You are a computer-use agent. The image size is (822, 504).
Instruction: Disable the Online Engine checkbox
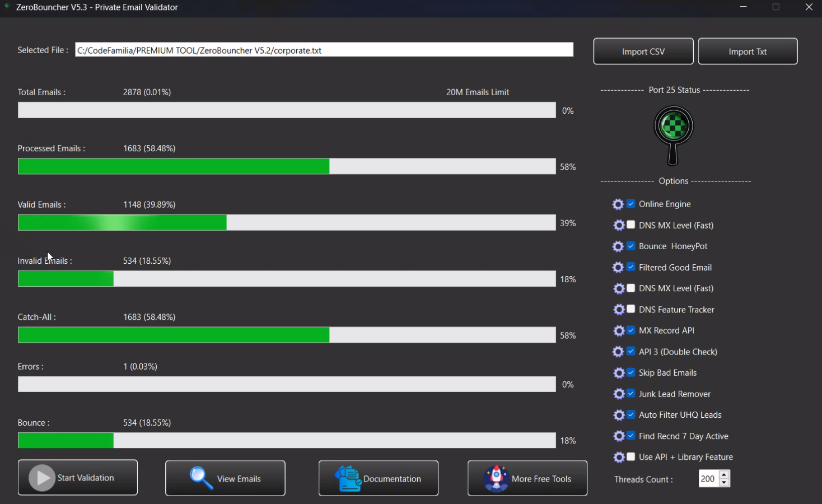click(x=631, y=204)
